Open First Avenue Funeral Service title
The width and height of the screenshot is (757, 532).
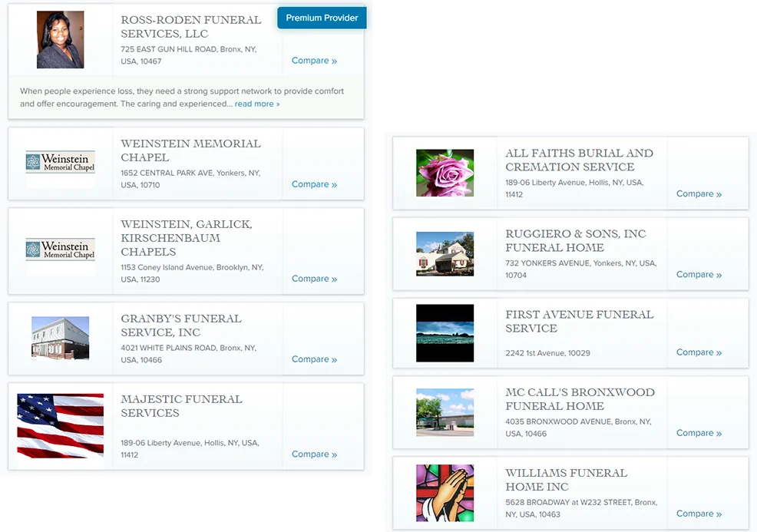pyautogui.click(x=580, y=321)
